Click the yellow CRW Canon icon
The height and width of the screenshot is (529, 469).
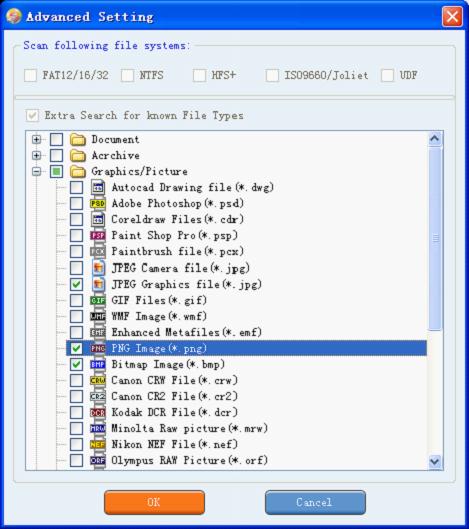pos(98,381)
